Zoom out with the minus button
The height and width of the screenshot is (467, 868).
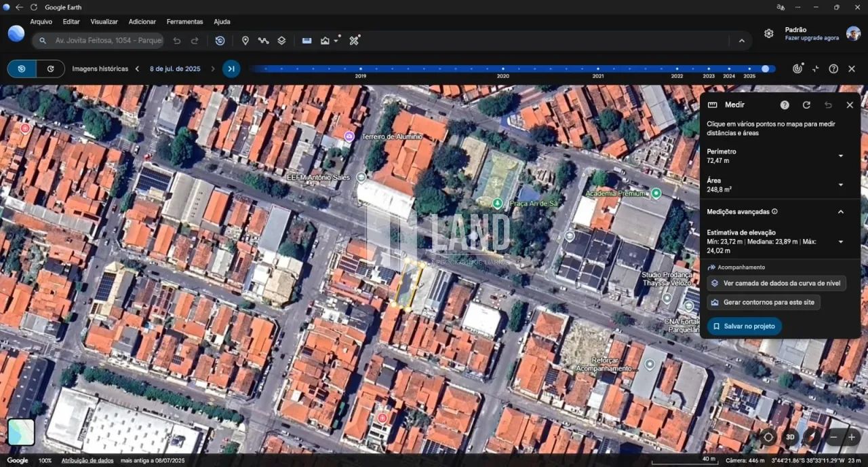pyautogui.click(x=833, y=437)
